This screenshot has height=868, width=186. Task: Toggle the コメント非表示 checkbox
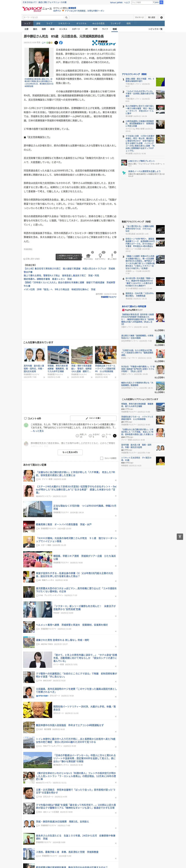pyautogui.click(x=102, y=458)
